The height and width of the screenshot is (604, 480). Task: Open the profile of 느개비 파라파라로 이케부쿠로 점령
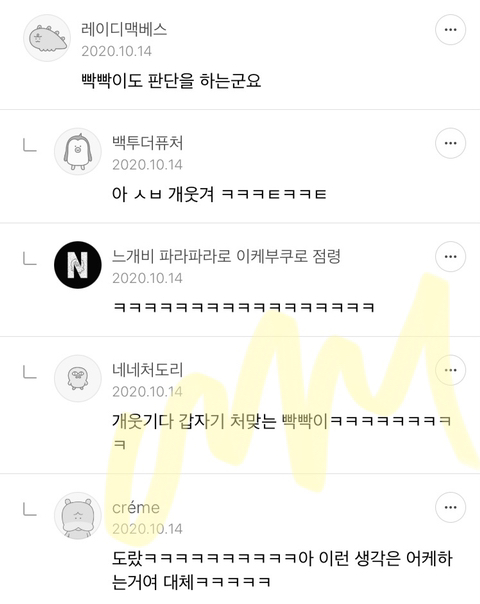click(x=227, y=256)
